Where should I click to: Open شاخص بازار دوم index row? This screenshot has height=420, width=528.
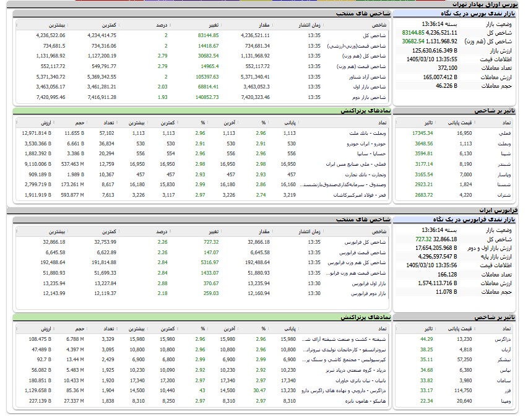click(x=369, y=98)
